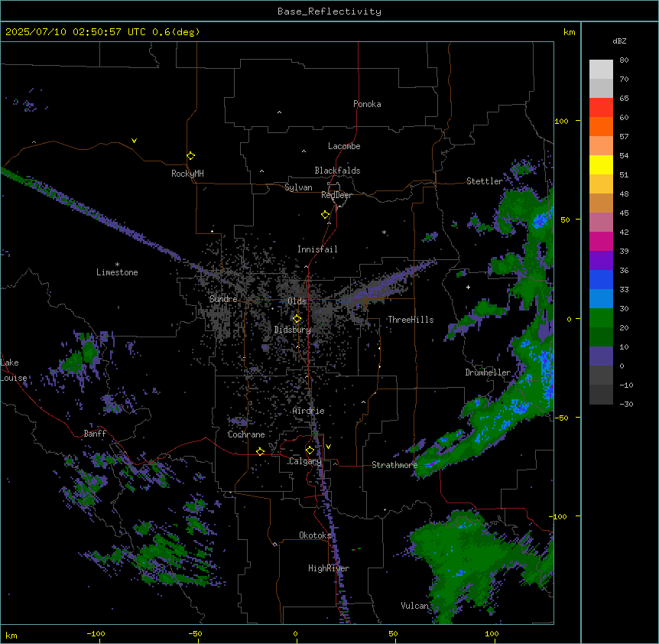Click the -30 value in dBZ legend

[x=626, y=405]
